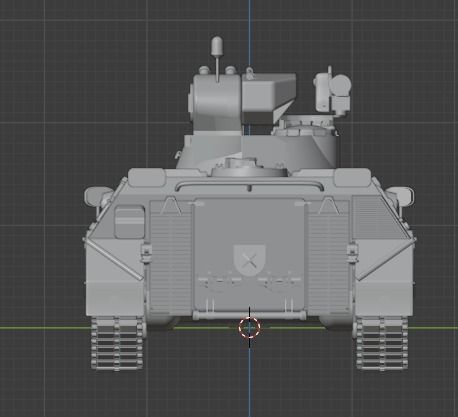
Task: Select the round hatch on the hull roof
Action: [x=249, y=168]
